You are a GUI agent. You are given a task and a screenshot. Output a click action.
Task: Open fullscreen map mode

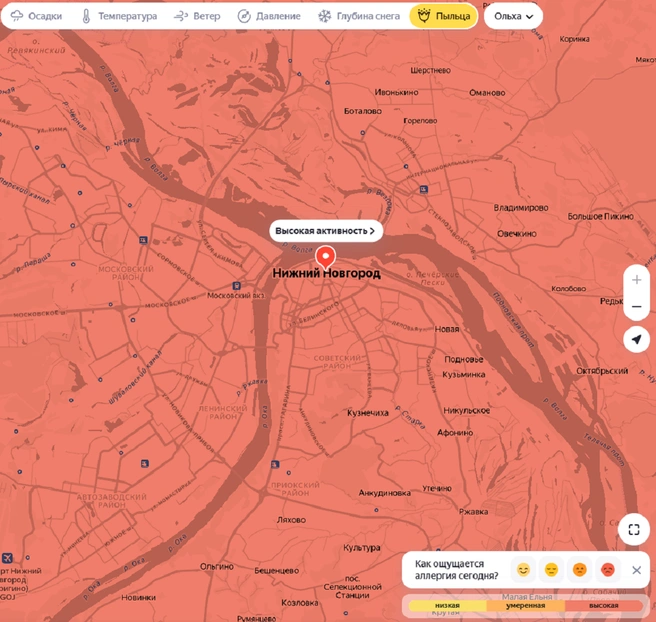pyautogui.click(x=634, y=529)
